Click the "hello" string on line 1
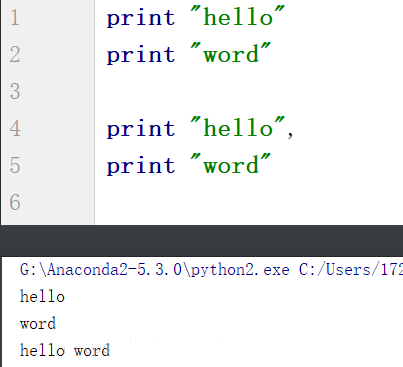Viewport: 403px width, 367px height. (x=238, y=16)
